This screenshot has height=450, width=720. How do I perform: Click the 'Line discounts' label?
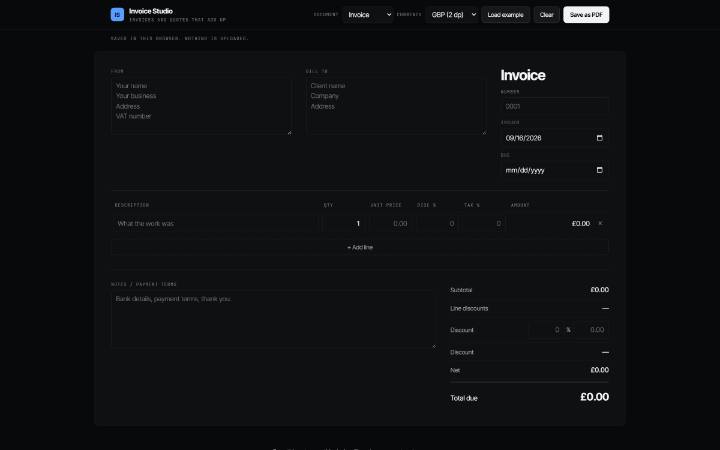[x=469, y=309]
